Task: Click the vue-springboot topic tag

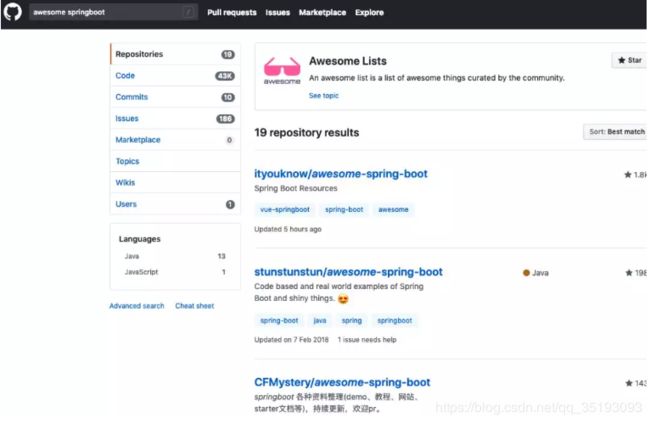Action: [x=285, y=210]
